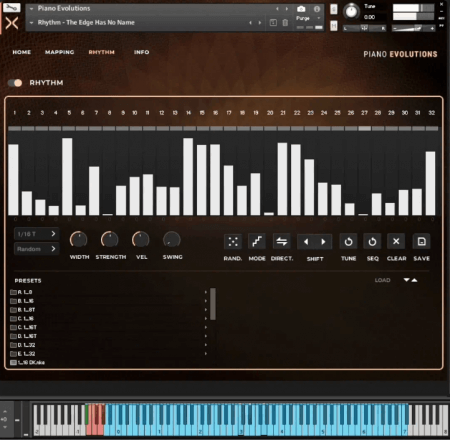Screen dimensions: 450x440
Task: Toggle the mute M button
Action: [x=334, y=26]
